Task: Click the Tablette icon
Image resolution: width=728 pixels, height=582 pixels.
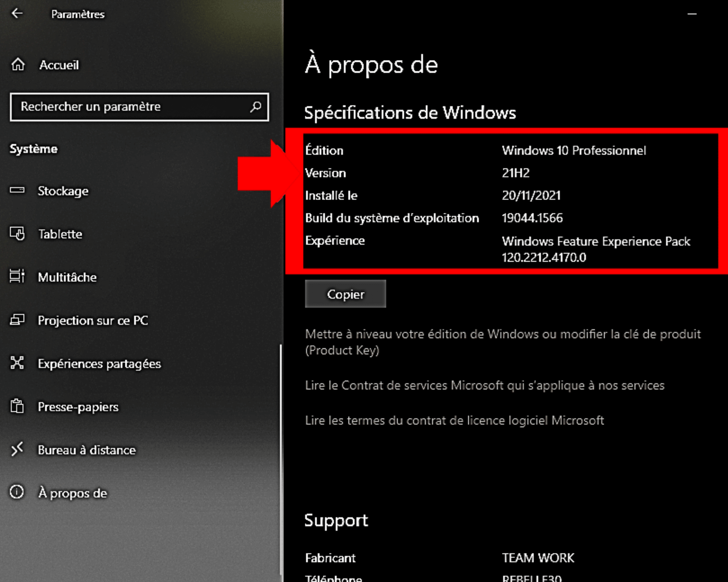Action: [x=17, y=234]
